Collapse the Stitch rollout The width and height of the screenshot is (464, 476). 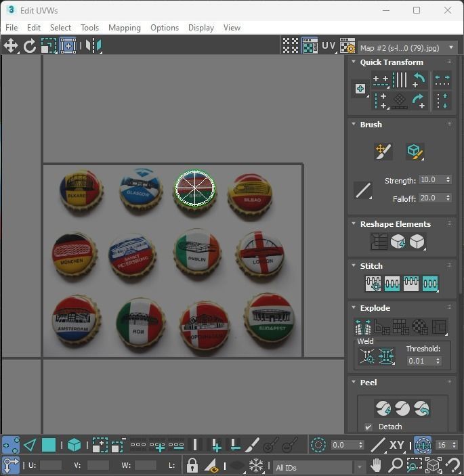[354, 265]
